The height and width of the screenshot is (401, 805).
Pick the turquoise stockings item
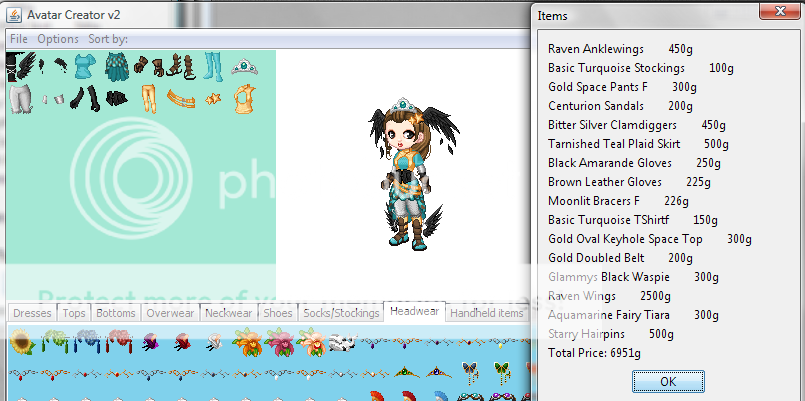click(x=213, y=68)
